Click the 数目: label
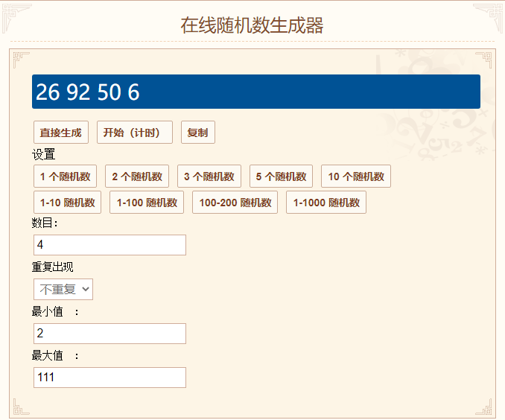505x420 pixels. point(45,223)
